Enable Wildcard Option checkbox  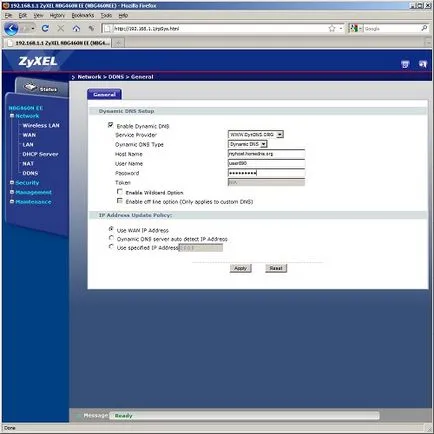coord(119,192)
